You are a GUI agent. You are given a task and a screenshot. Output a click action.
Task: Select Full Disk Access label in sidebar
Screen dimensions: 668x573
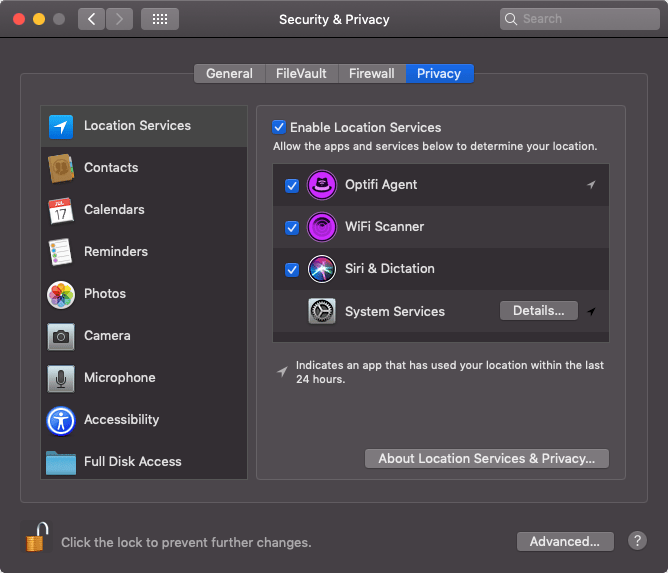pyautogui.click(x=132, y=461)
